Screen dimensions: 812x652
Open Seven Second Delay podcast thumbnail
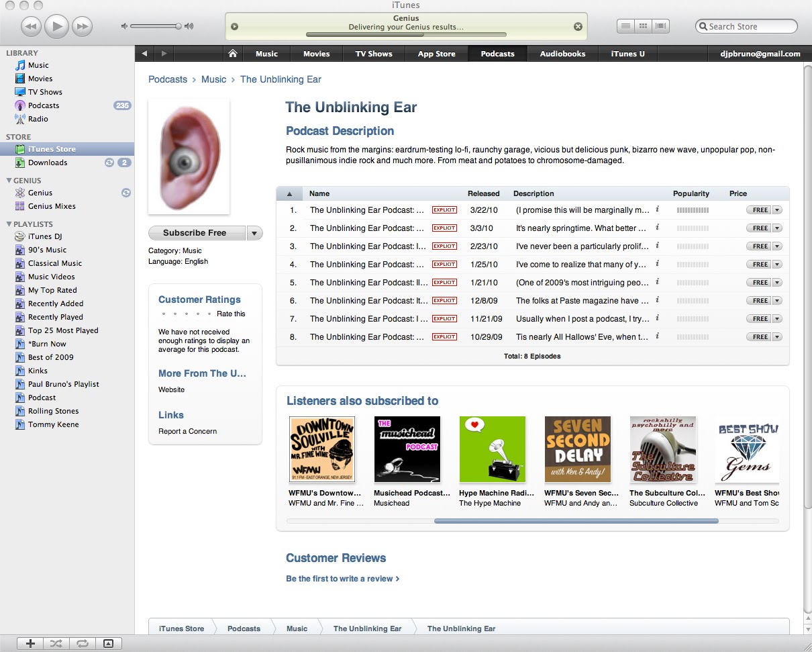(x=578, y=449)
